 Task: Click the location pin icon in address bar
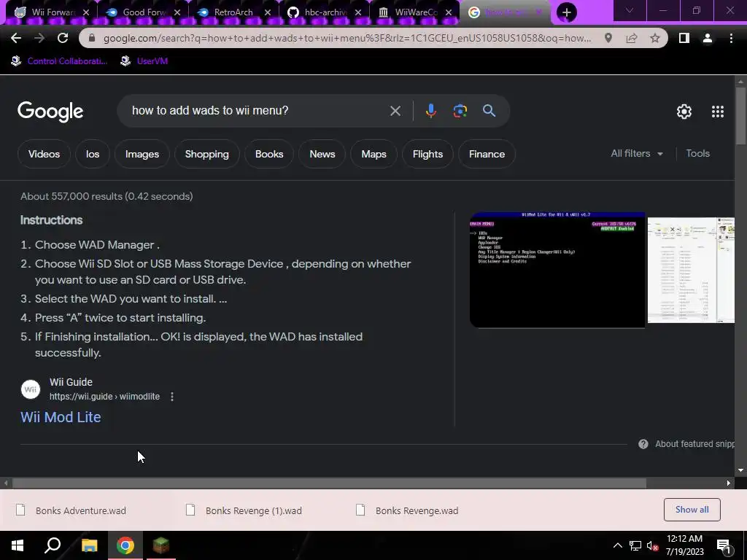(x=608, y=38)
